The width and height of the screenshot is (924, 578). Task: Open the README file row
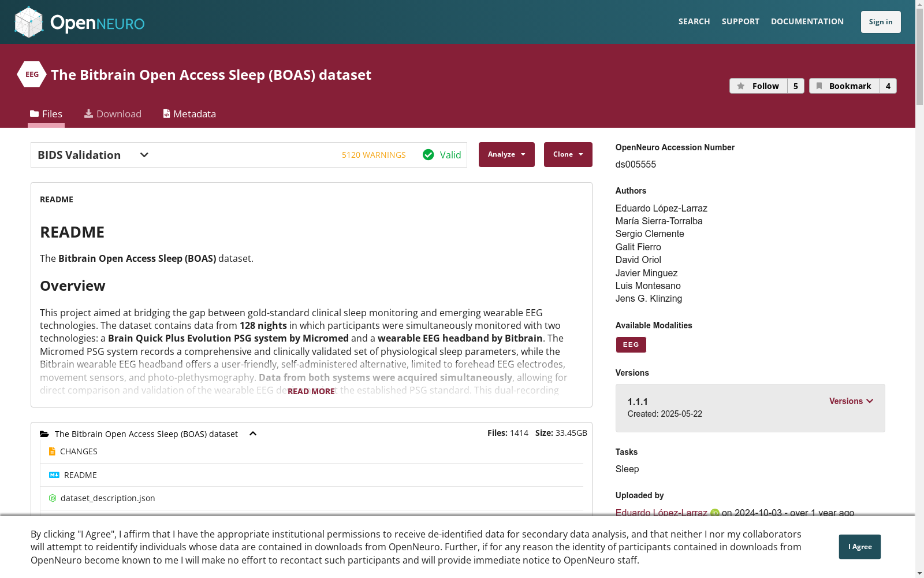[312, 475]
